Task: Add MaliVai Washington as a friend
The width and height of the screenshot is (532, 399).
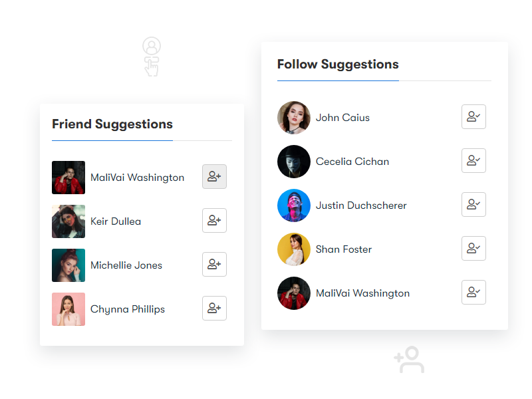Action: coord(214,176)
